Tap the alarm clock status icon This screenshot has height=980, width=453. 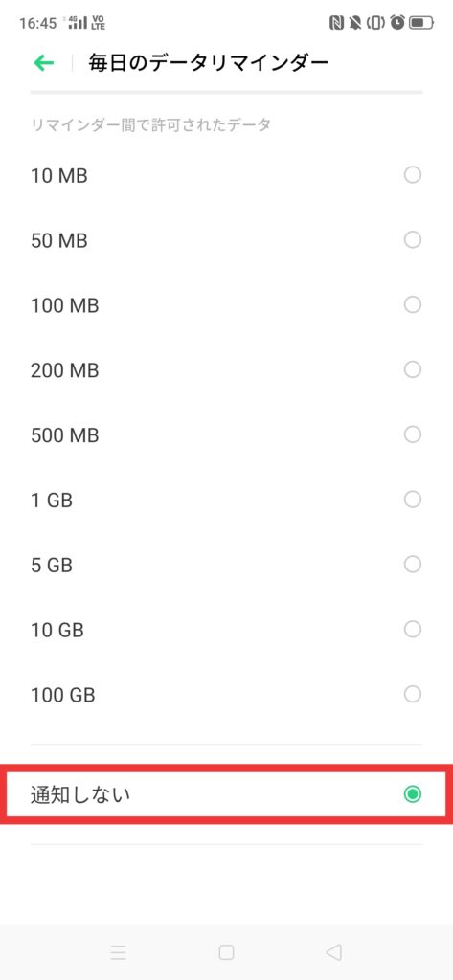coord(397,23)
